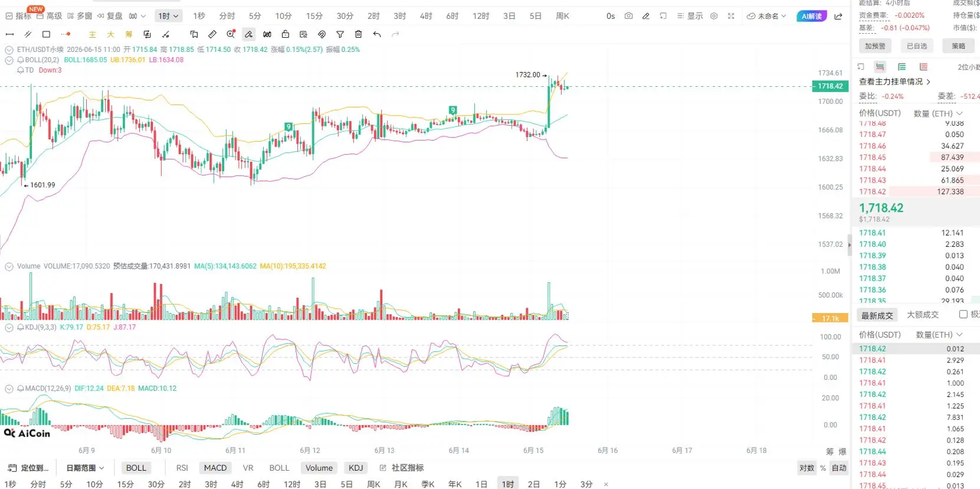
Task: Open the 日期范围 date range dropdown
Action: [85, 468]
